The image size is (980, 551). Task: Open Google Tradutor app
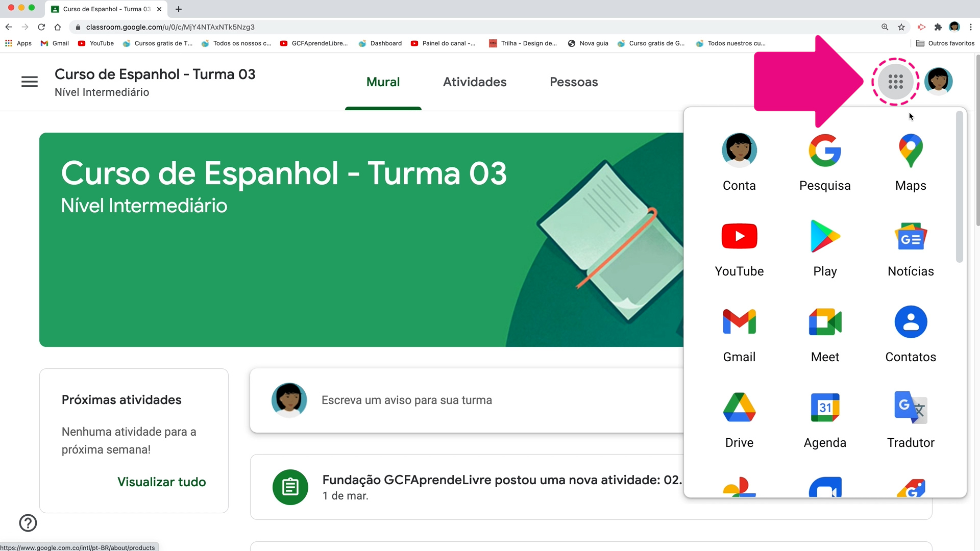pyautogui.click(x=911, y=420)
